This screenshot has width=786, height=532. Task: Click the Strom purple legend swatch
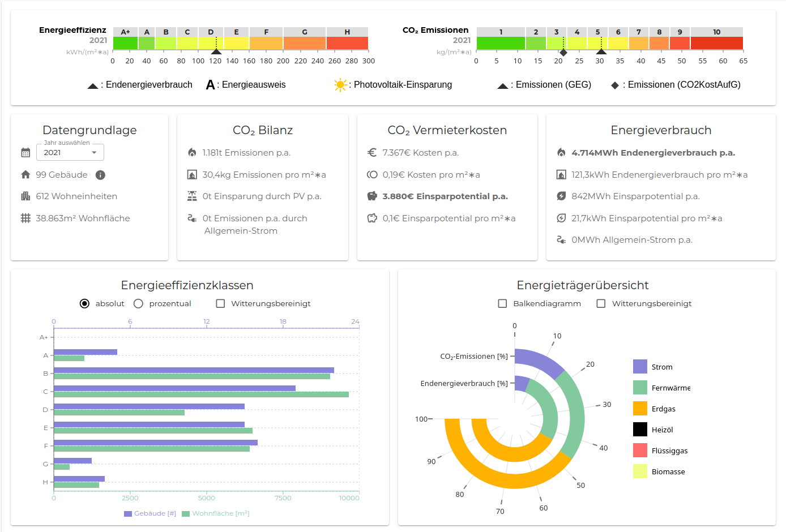pos(640,367)
